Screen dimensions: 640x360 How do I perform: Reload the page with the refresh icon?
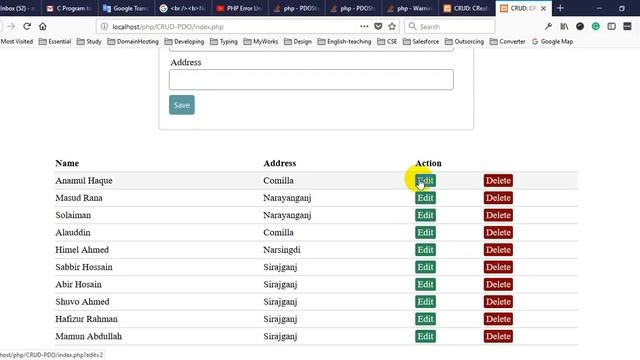tap(27, 27)
